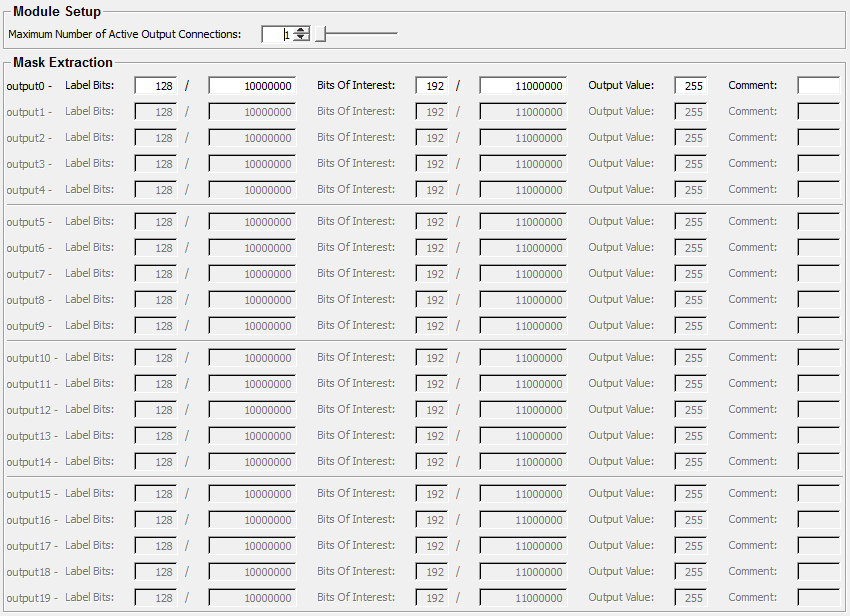Select the output5 Output Value field
The width and height of the screenshot is (850, 616).
pos(691,222)
